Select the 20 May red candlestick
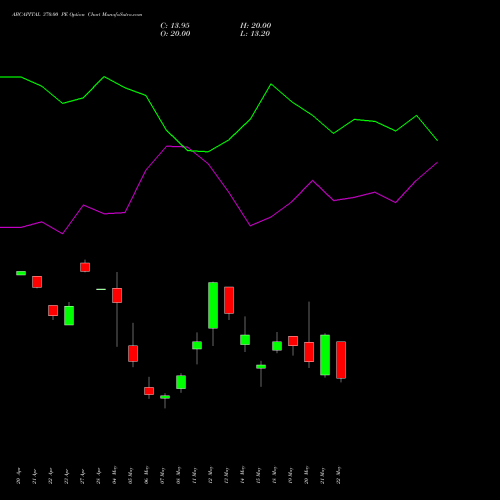Viewport: 500px width, 500px height. 309,352
